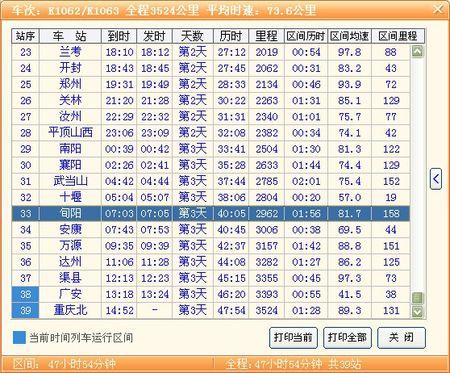Click mileage 2019 in 兰考 row
Viewport: 450px width, 373px height.
(x=267, y=52)
